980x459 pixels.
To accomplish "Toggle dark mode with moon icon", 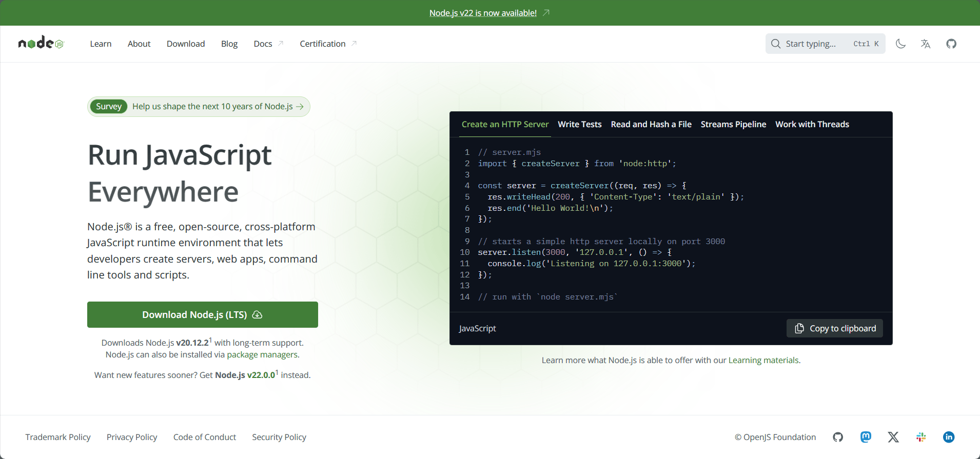I will 900,44.
